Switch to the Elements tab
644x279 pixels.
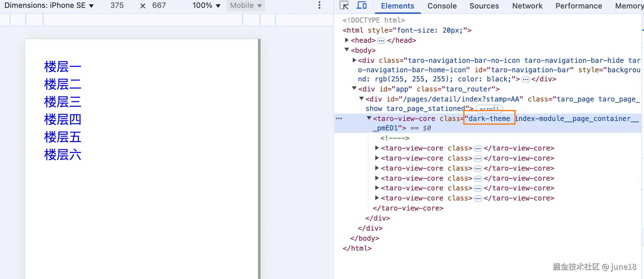(397, 6)
